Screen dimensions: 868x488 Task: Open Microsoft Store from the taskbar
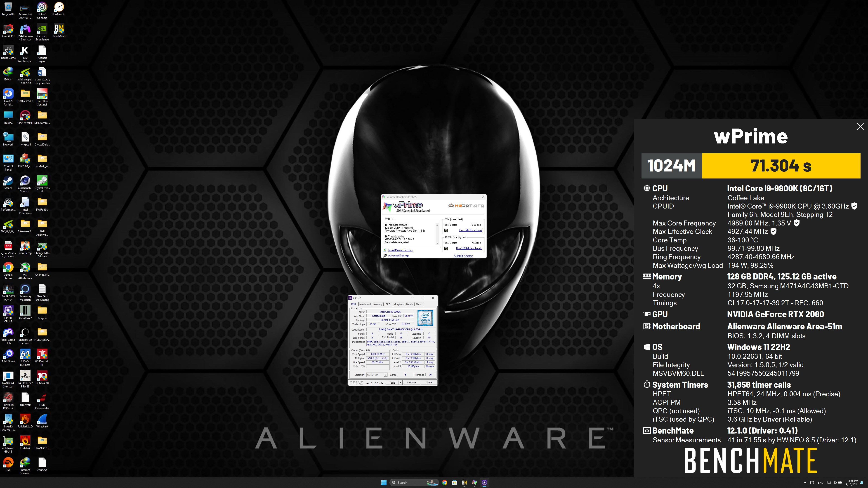click(455, 483)
